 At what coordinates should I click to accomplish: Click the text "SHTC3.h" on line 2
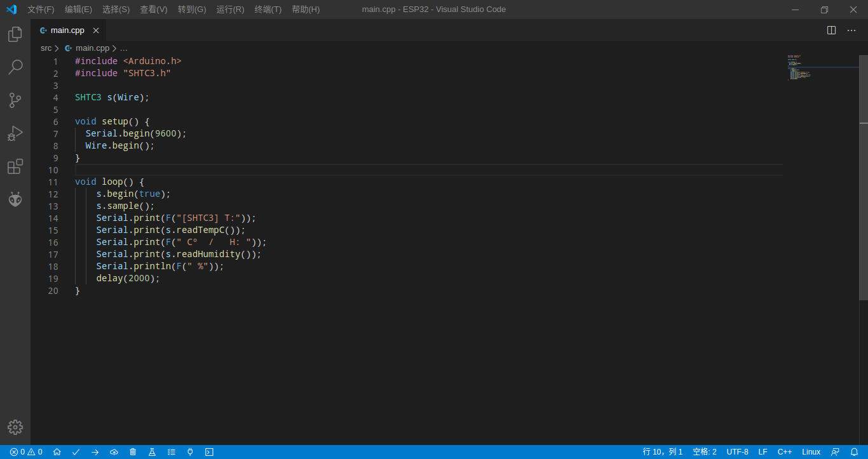tap(147, 74)
